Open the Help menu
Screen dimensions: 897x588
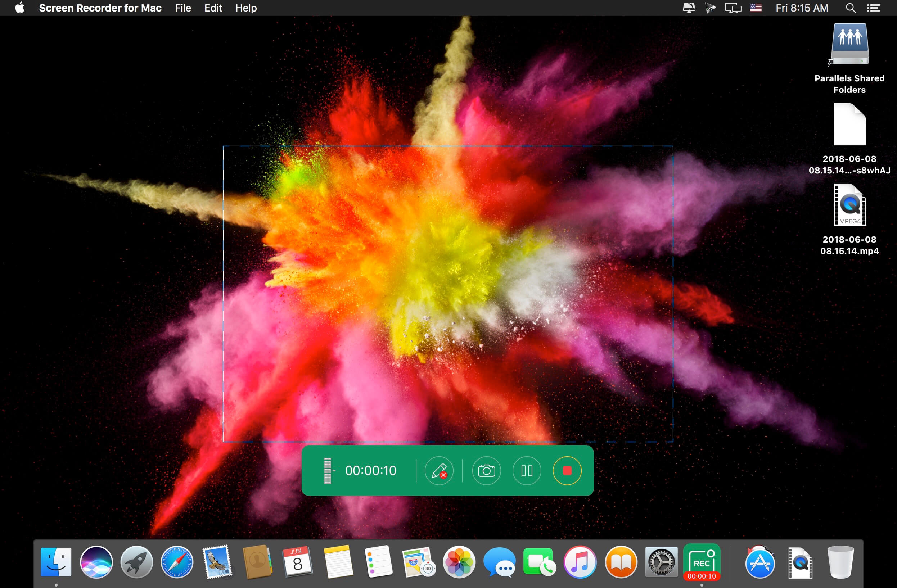click(246, 8)
